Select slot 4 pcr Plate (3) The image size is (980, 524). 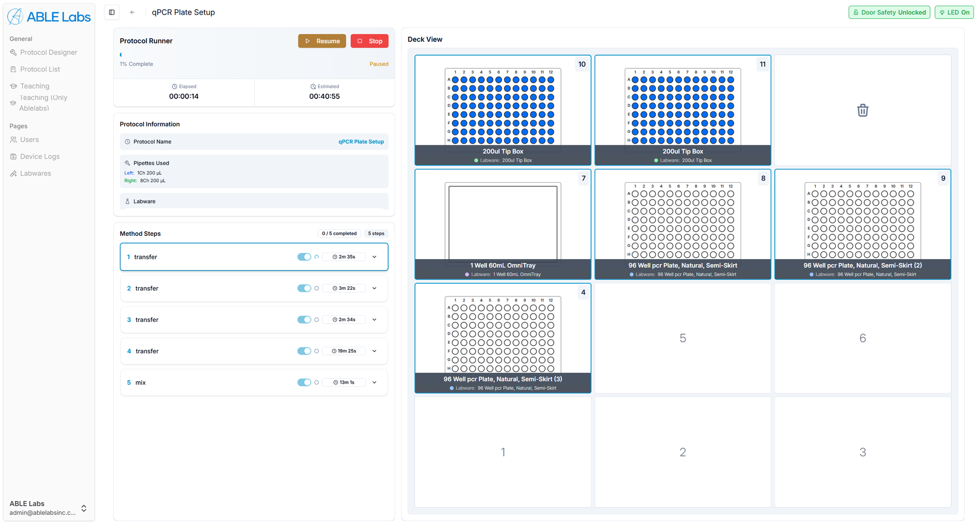503,338
